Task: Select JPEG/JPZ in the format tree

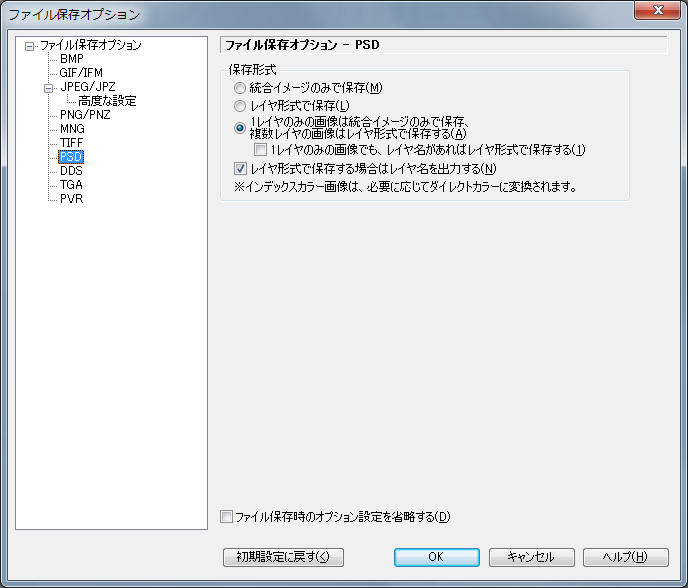Action: click(x=88, y=86)
